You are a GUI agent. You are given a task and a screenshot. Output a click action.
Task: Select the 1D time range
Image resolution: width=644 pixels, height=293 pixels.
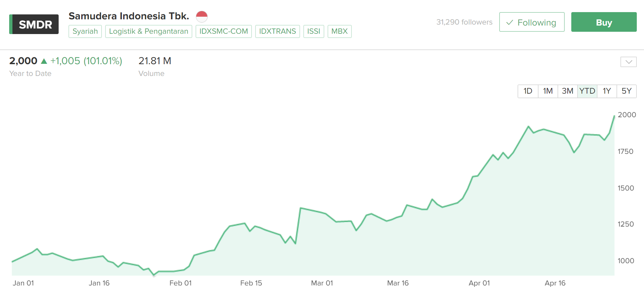528,91
